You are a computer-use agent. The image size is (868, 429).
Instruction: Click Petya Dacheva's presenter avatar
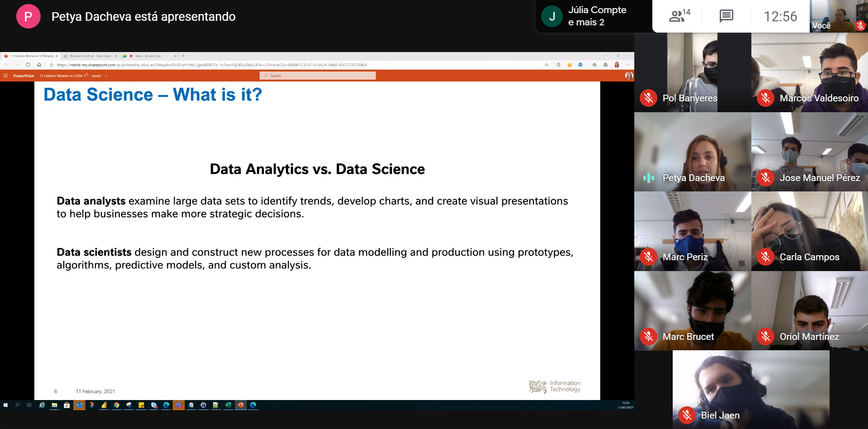[x=28, y=17]
